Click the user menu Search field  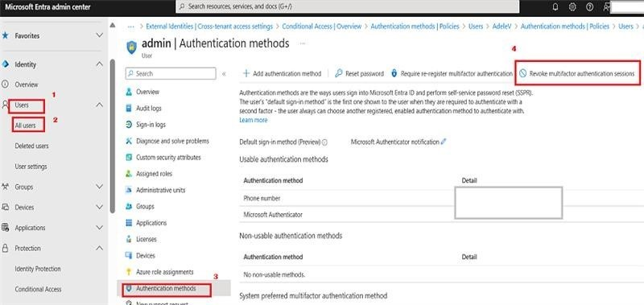click(171, 74)
